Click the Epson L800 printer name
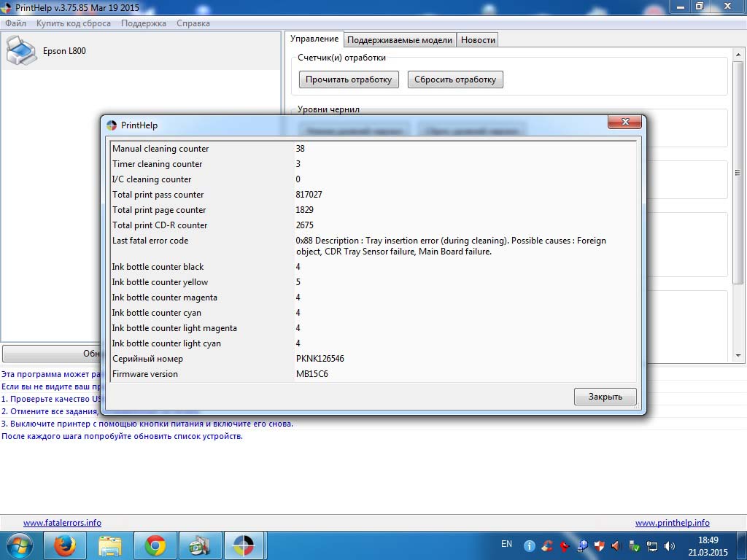The width and height of the screenshot is (747, 560). 64,51
